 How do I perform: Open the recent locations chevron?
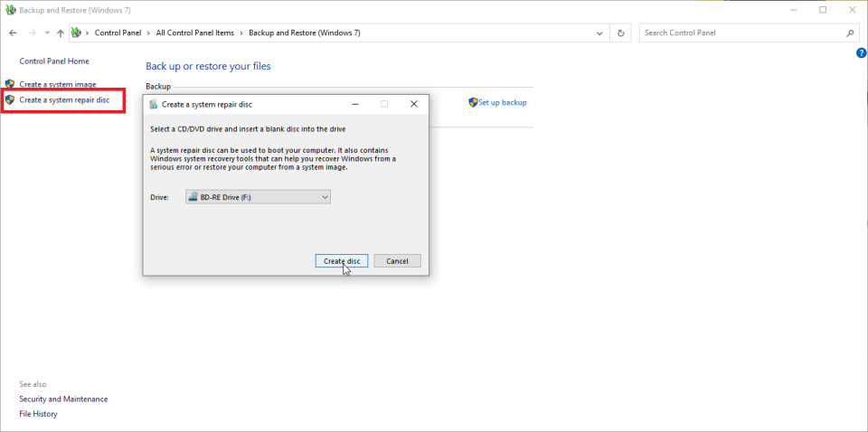pyautogui.click(x=47, y=33)
